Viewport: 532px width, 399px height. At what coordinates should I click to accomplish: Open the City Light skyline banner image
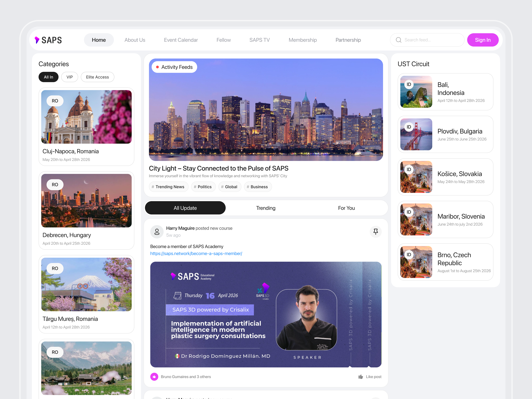(266, 110)
